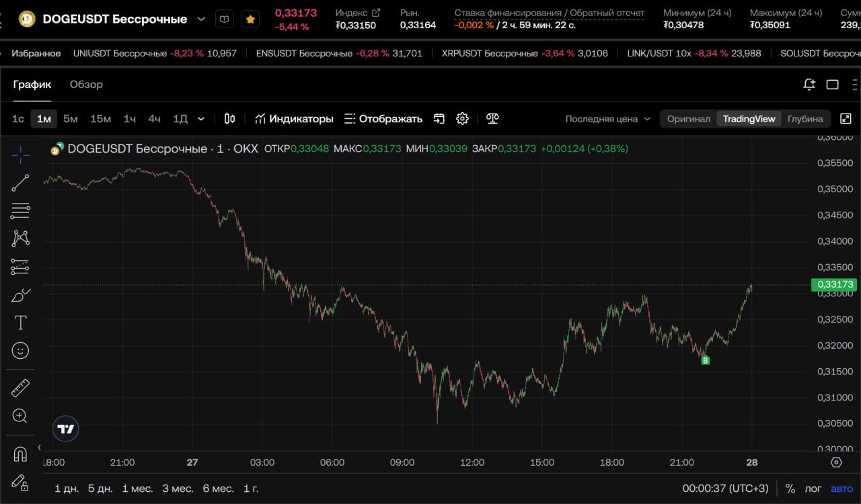Image resolution: width=861 pixels, height=504 pixels.
Task: Click the balance scales icon
Action: coord(492,119)
